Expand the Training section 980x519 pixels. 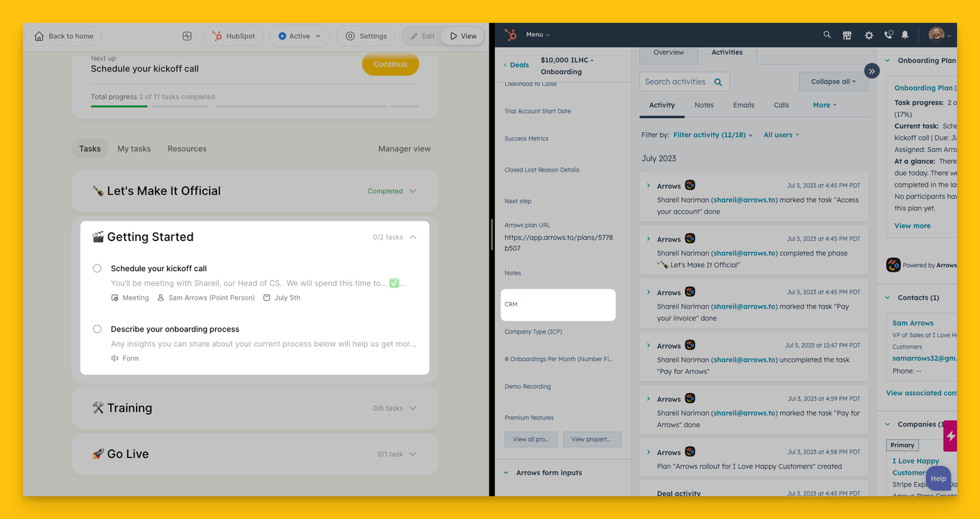412,408
